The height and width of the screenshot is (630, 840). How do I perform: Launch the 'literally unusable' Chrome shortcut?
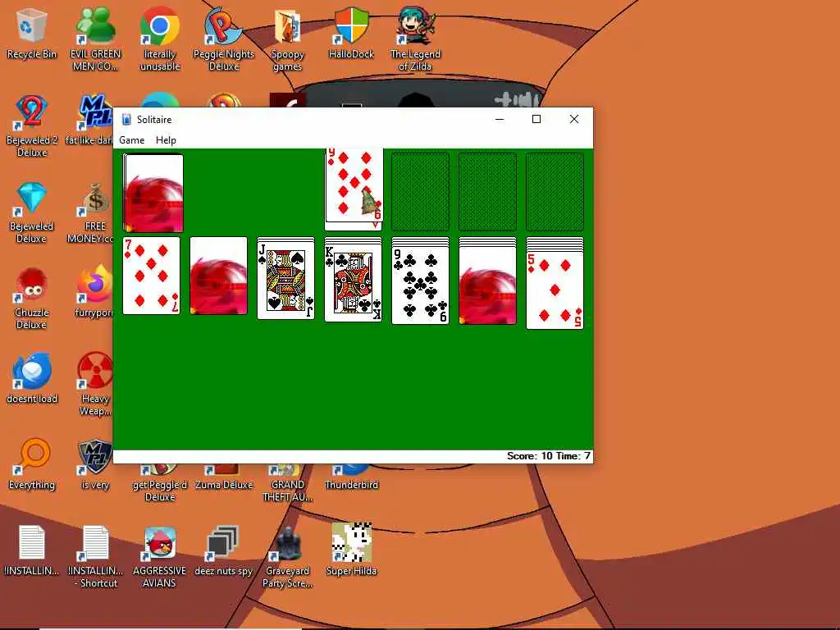point(160,39)
